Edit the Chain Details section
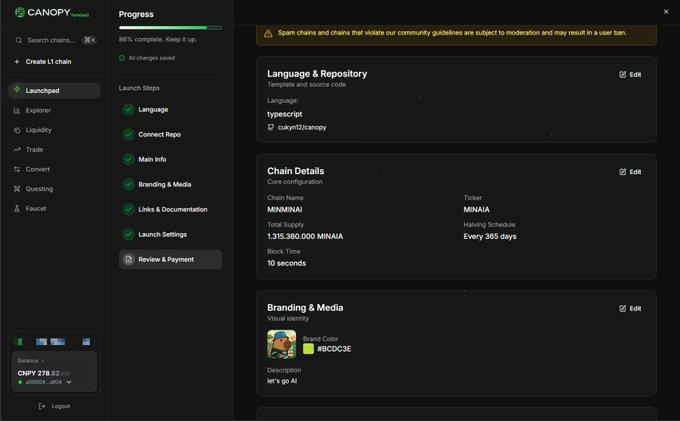Image resolution: width=680 pixels, height=421 pixels. (630, 172)
